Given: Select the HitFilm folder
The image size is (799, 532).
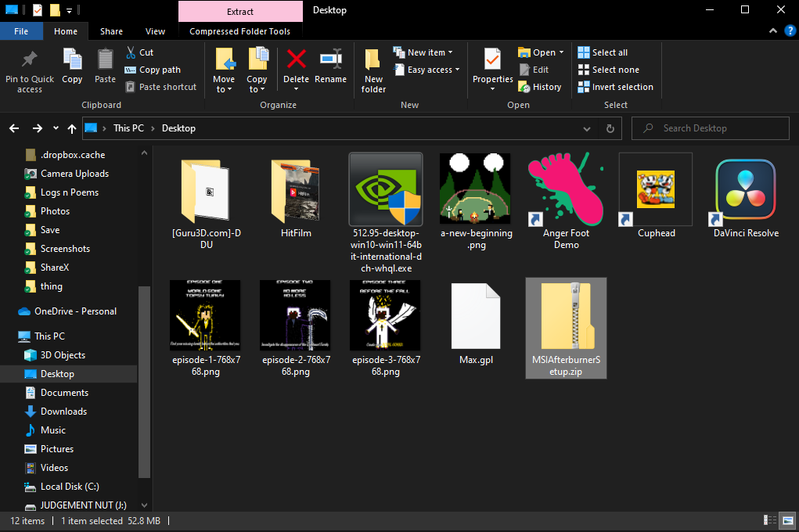Looking at the screenshot, I should tap(296, 196).
